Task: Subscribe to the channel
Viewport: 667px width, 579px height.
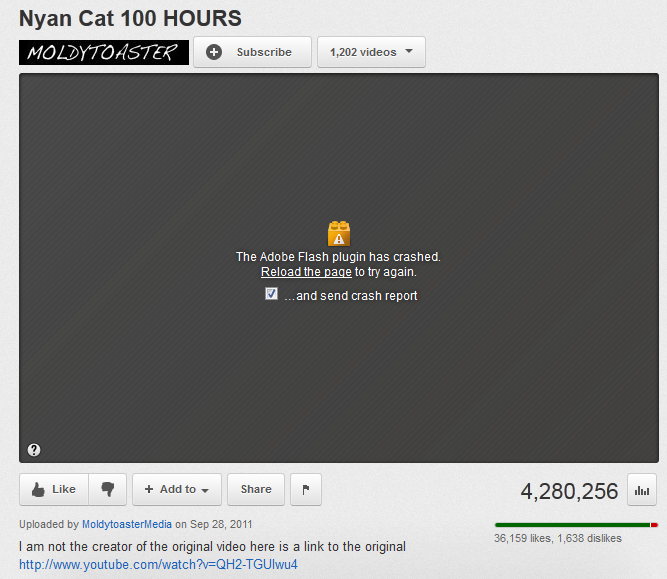Action: [x=252, y=52]
